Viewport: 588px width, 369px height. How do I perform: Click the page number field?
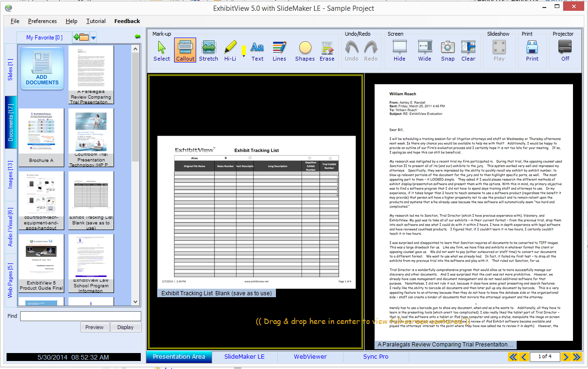(x=545, y=357)
